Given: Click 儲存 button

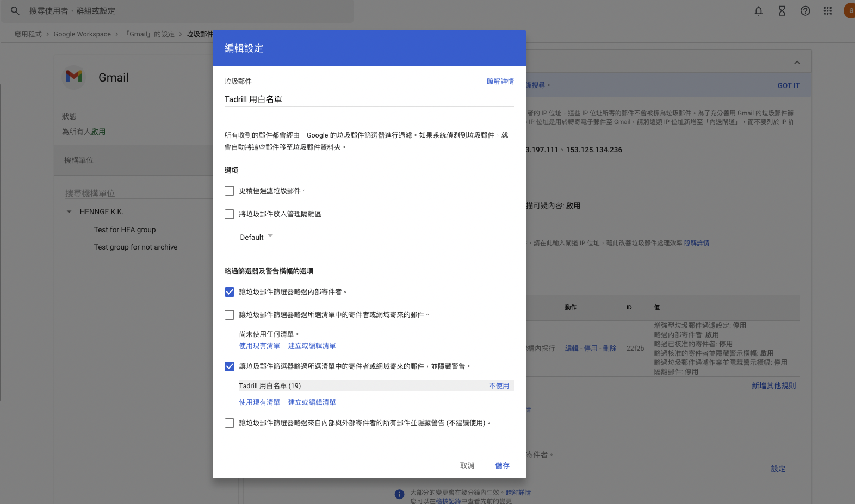Looking at the screenshot, I should [503, 466].
